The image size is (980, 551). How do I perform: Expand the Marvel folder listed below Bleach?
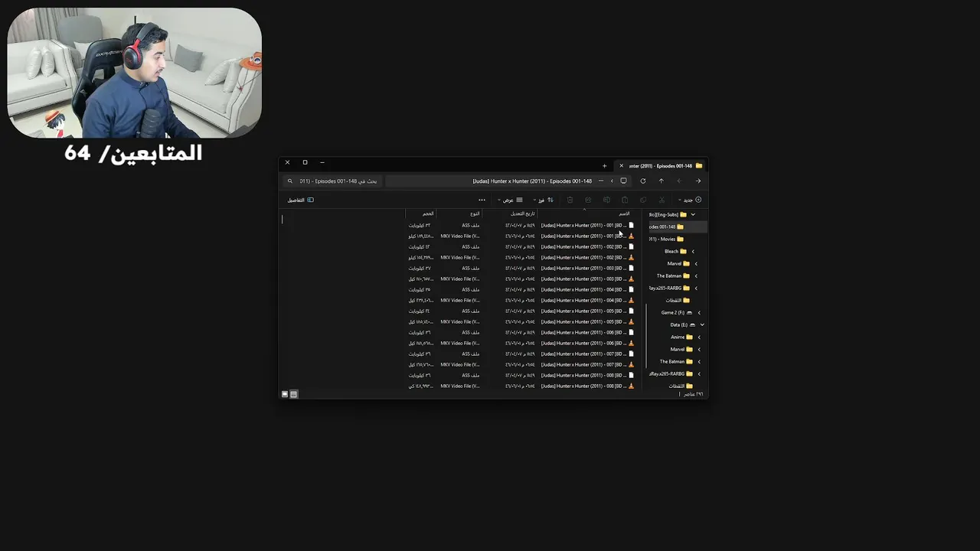tap(696, 264)
